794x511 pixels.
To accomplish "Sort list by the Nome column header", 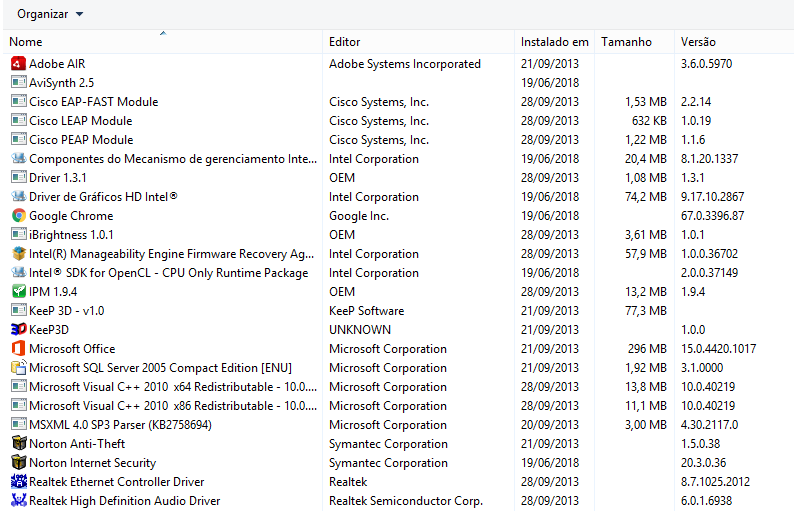I will point(163,42).
